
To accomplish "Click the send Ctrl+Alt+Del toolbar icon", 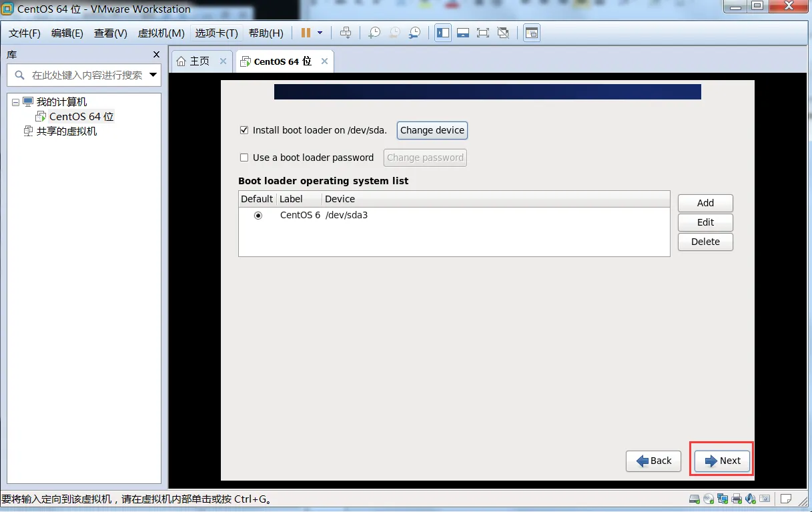I will coord(345,33).
